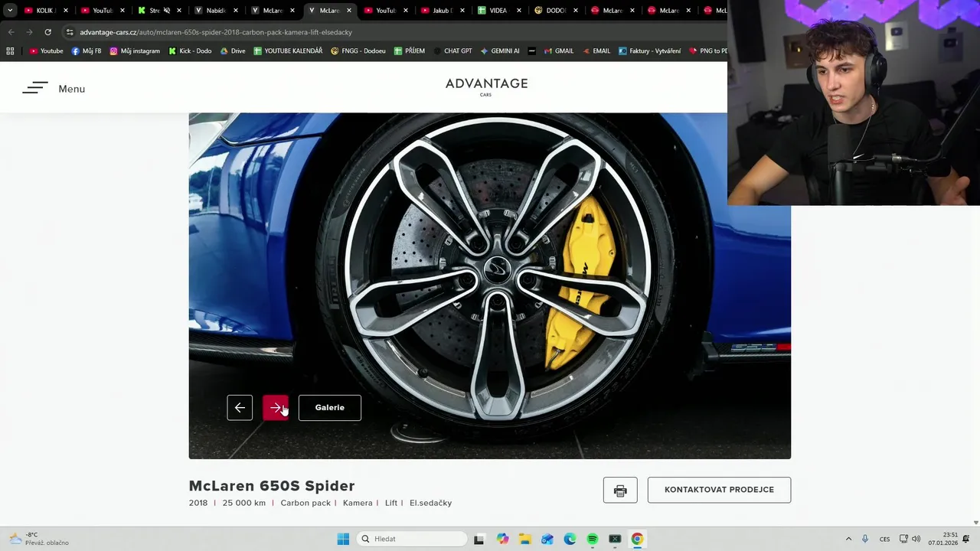
Task: Click the McLaren wheel gallery photo
Action: coord(490,285)
